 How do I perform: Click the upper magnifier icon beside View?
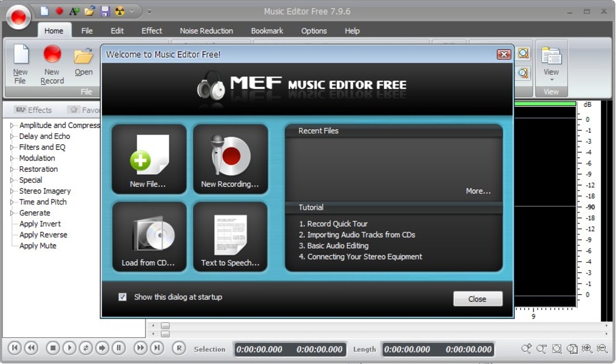pos(523,53)
